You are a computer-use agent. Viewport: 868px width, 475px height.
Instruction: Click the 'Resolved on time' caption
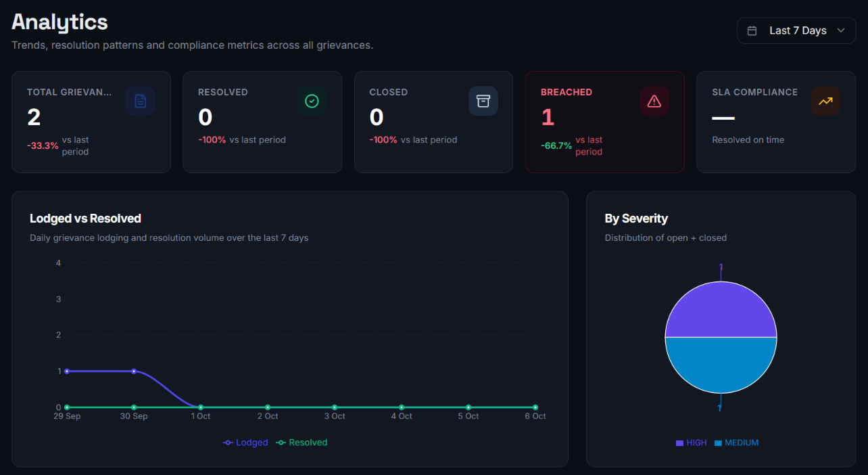coord(748,140)
